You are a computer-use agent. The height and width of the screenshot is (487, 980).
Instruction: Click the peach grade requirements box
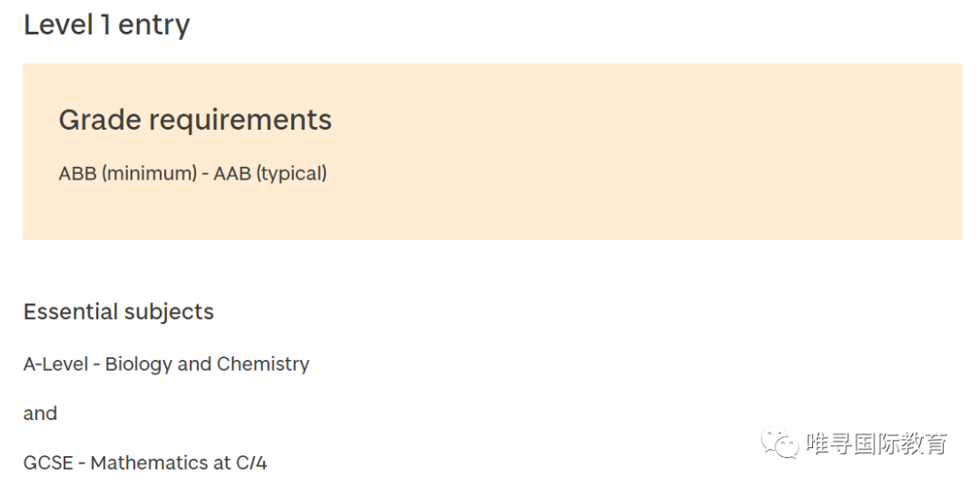pos(493,151)
